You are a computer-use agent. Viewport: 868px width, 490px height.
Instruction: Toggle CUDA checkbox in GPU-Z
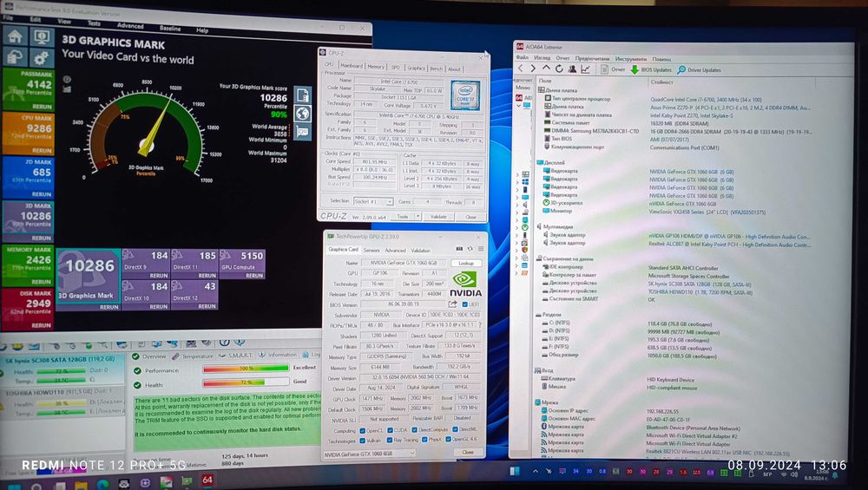click(390, 430)
